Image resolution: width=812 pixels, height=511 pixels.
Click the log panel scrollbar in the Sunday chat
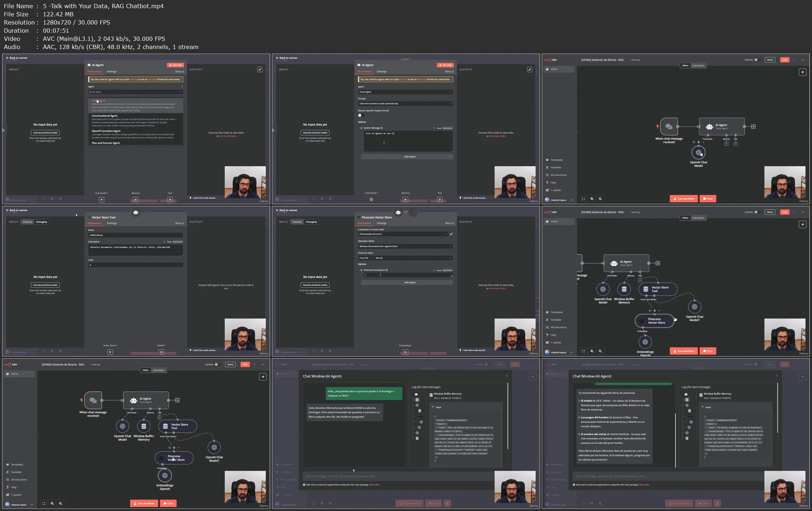[508, 416]
